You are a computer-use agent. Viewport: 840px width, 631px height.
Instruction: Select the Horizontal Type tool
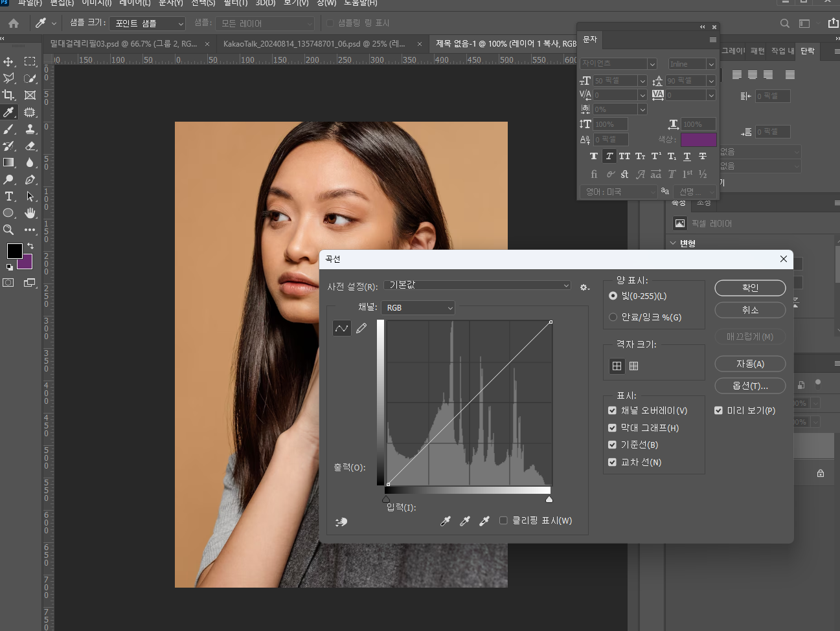pyautogui.click(x=9, y=196)
